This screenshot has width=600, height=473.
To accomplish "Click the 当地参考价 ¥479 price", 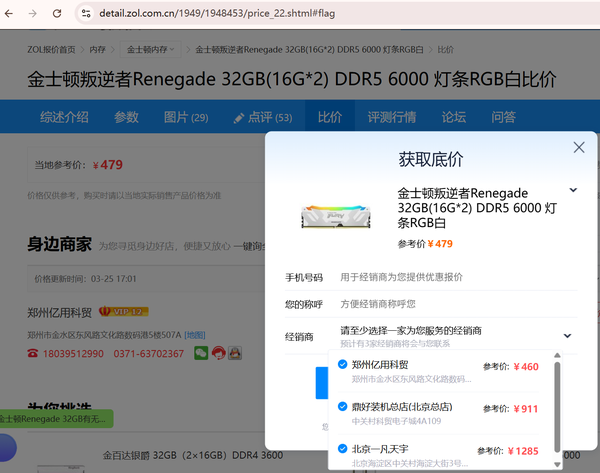I will [x=108, y=165].
